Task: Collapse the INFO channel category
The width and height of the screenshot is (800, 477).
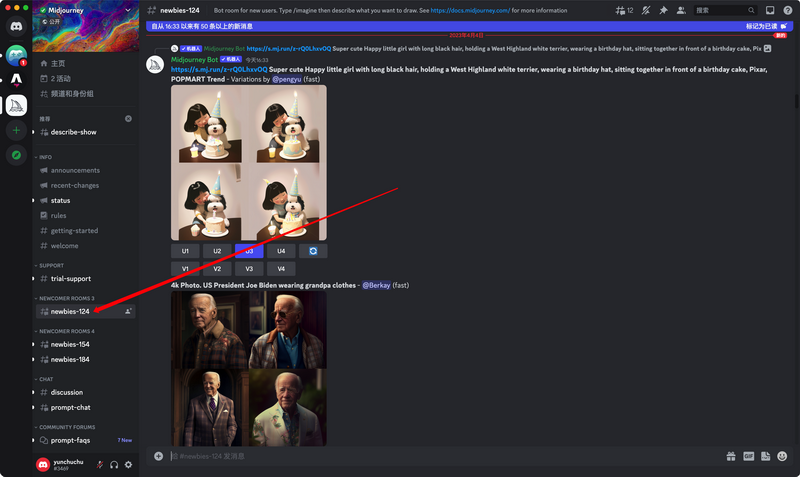Action: (x=45, y=157)
